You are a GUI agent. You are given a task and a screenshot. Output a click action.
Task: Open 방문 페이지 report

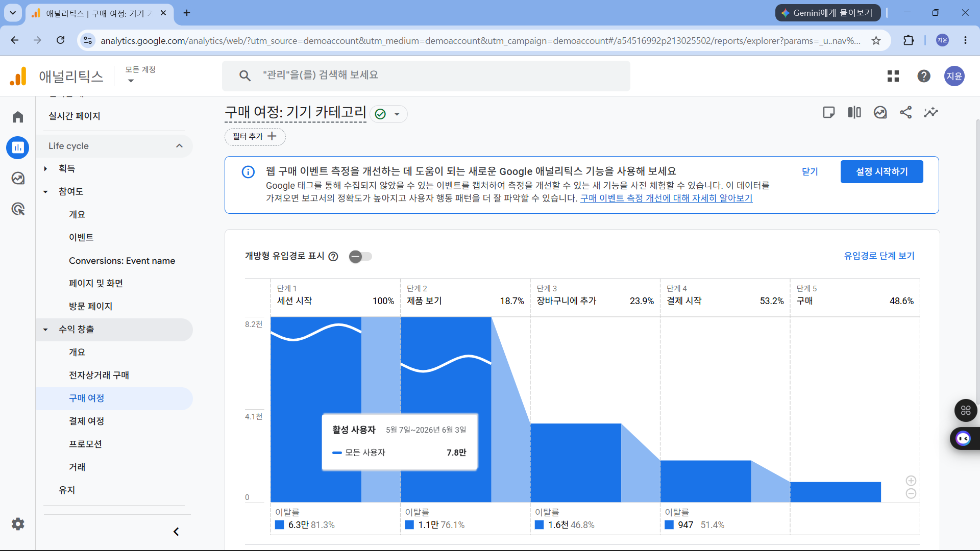[x=90, y=306]
